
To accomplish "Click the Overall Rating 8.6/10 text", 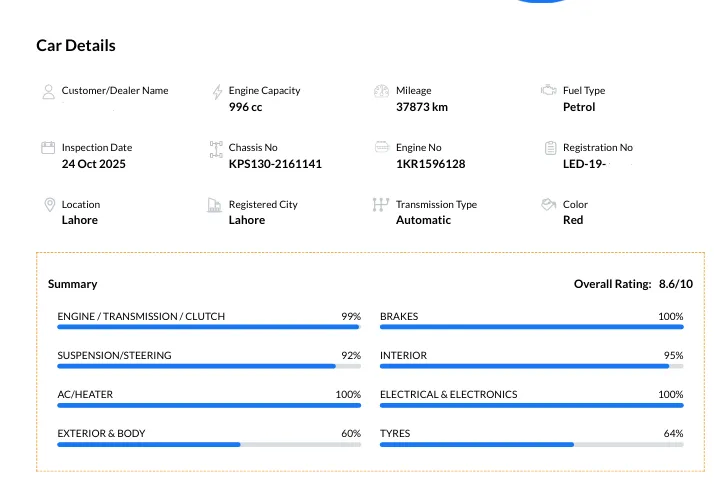I will (633, 284).
